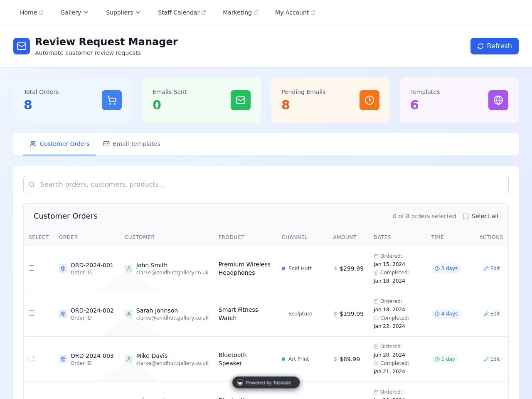Click the orange clock icon in Pending Emails card

click(369, 100)
